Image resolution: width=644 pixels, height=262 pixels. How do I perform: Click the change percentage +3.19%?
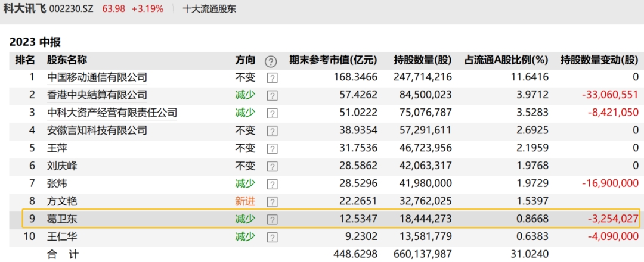146,9
